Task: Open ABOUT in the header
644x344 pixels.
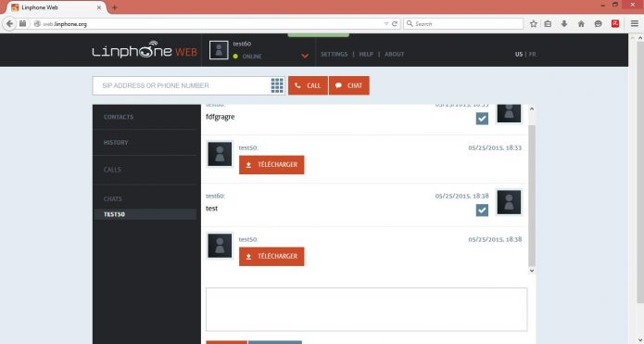Action: [395, 55]
